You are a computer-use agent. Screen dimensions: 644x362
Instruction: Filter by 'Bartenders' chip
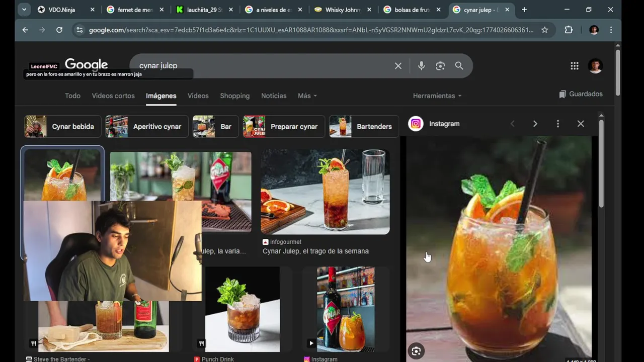click(x=364, y=127)
